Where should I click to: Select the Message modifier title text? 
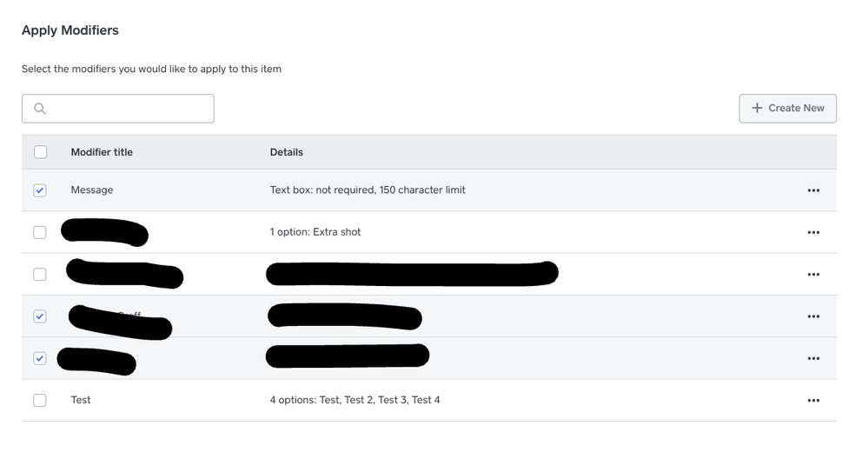[92, 190]
